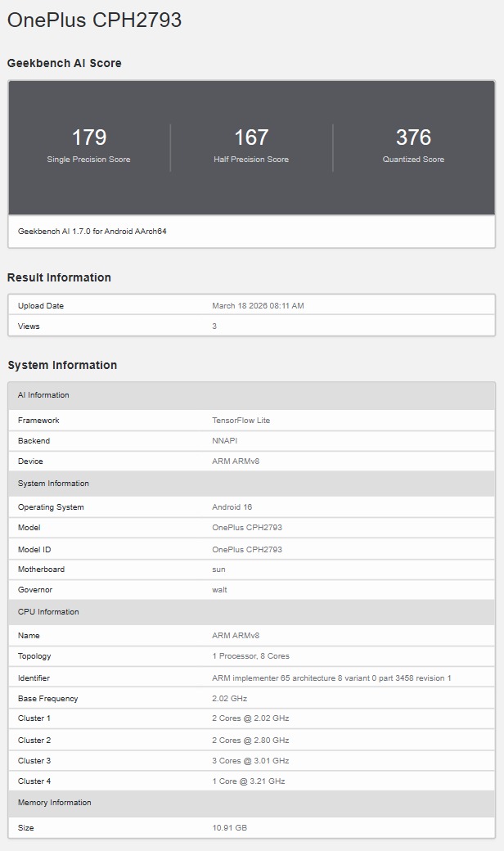Click the AI Information section header
This screenshot has width=504, height=851.
(x=252, y=395)
